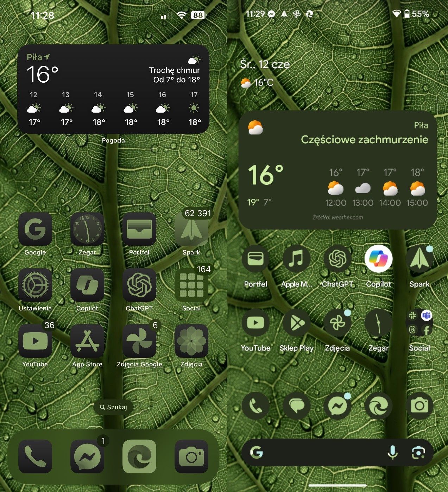Viewport: 448px width, 492px height.
Task: Tap 13:00 cloudy forecast in right widget
Action: [x=363, y=188]
